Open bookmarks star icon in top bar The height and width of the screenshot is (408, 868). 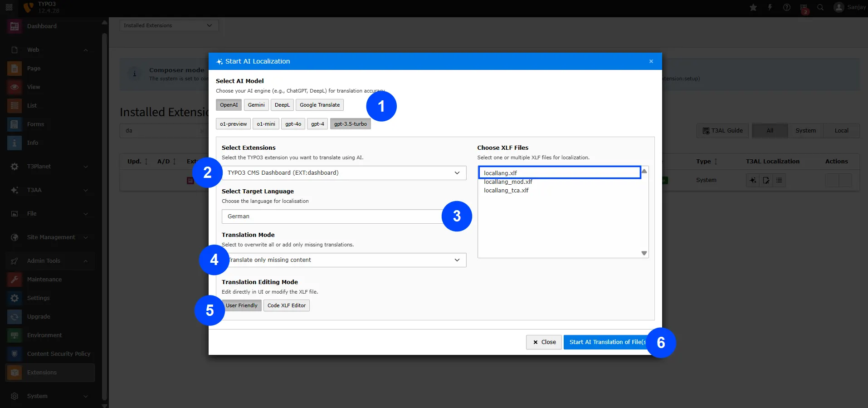point(753,7)
